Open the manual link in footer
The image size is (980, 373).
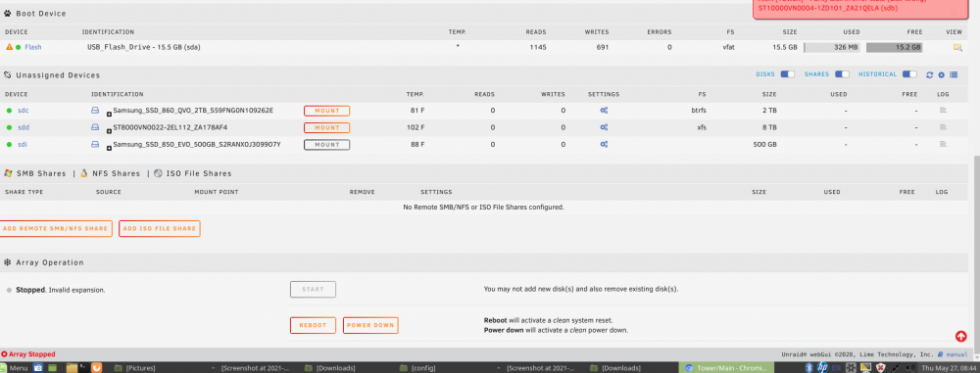coord(954,354)
